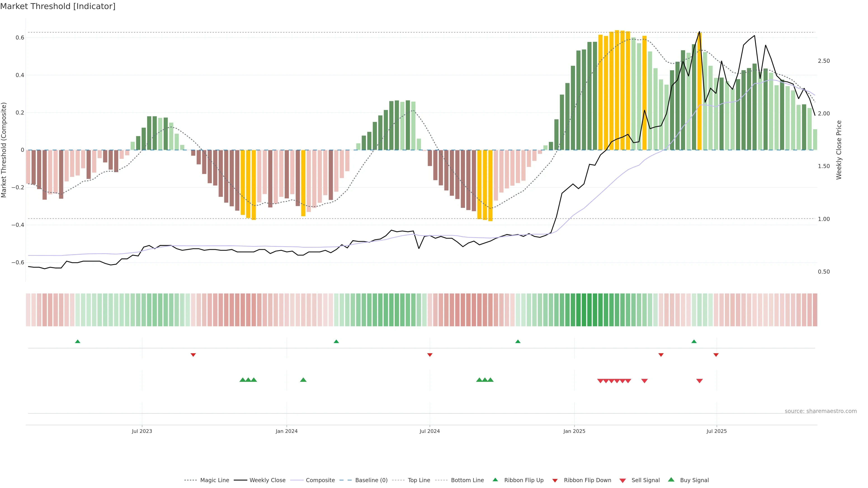
Task: Click the Jul 2023 x-axis label
Action: [x=142, y=431]
